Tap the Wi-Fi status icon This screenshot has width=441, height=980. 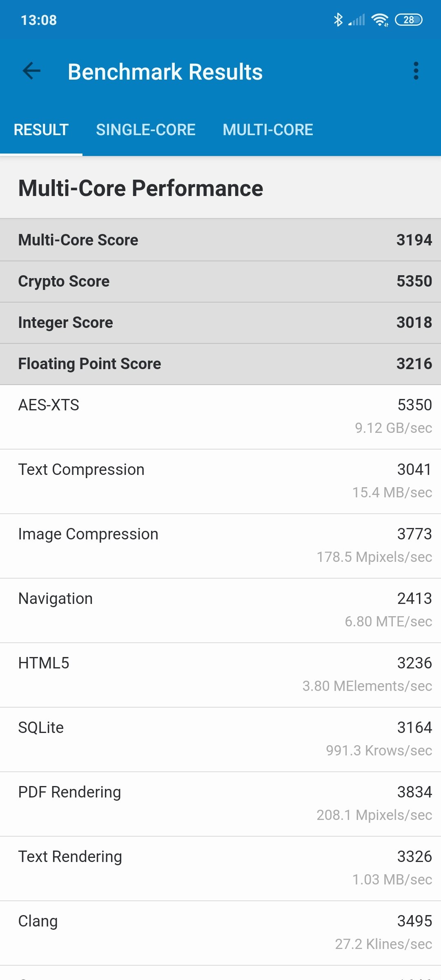click(x=380, y=20)
